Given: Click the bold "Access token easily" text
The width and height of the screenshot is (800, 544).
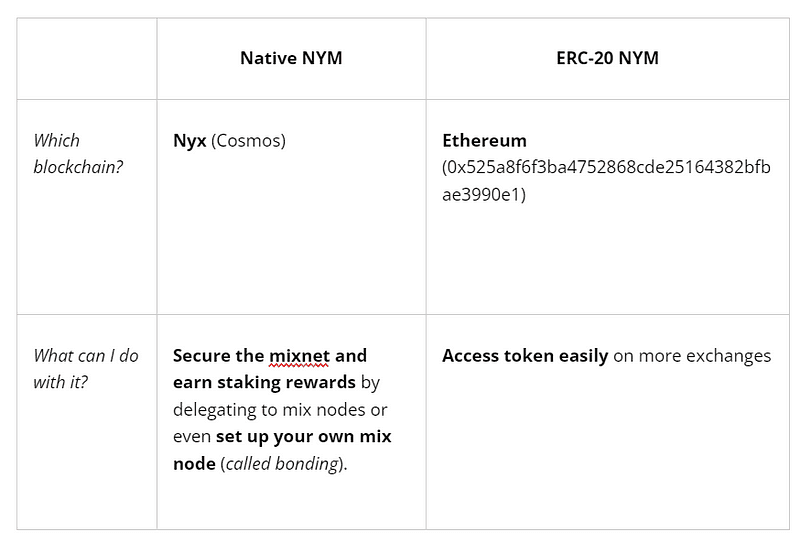Looking at the screenshot, I should (x=525, y=355).
